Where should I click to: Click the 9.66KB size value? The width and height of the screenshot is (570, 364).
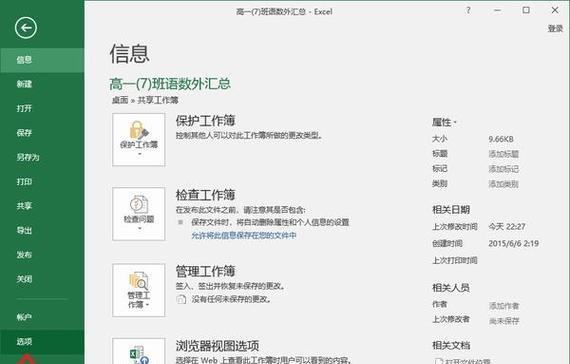(x=501, y=139)
